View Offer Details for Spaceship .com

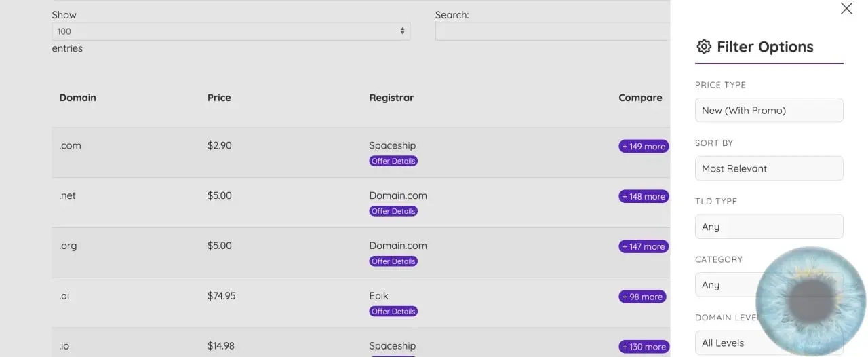point(393,161)
